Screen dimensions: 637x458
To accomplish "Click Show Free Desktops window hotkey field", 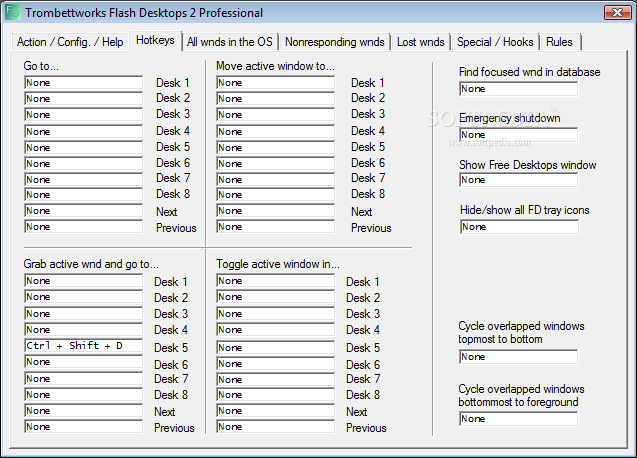I will click(x=519, y=180).
